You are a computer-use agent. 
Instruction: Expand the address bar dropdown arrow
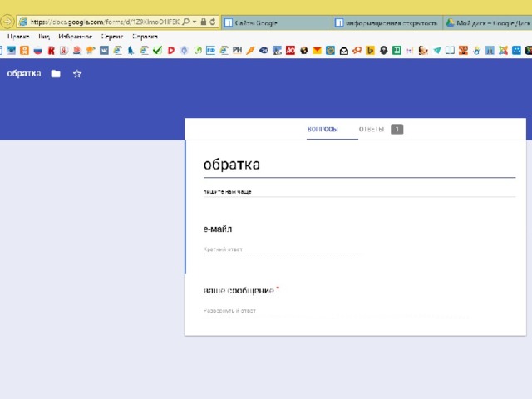point(194,21)
